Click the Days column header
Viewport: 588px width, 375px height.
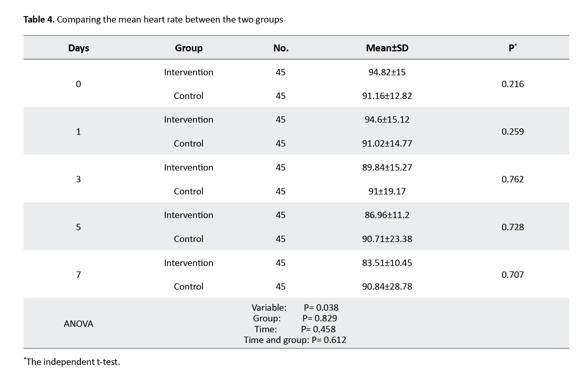[78, 48]
